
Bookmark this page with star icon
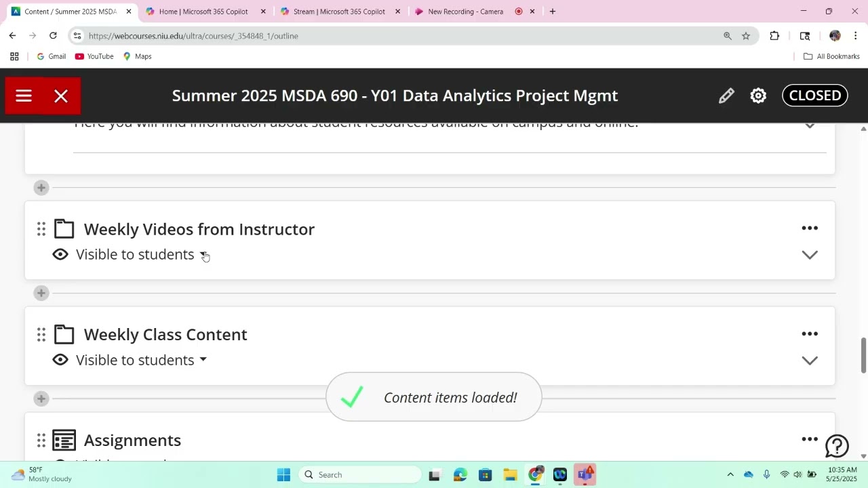point(746,36)
